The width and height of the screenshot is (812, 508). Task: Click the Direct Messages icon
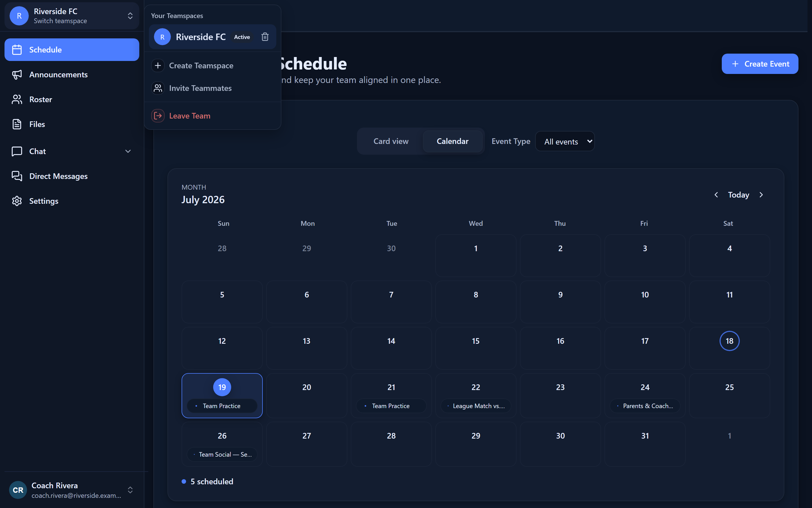tap(17, 176)
